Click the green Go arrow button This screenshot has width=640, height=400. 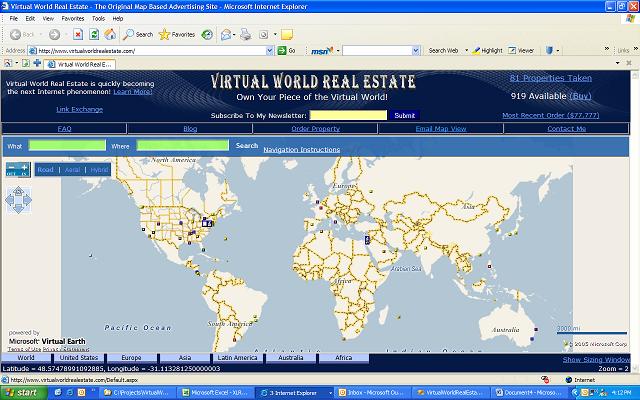pos(287,51)
